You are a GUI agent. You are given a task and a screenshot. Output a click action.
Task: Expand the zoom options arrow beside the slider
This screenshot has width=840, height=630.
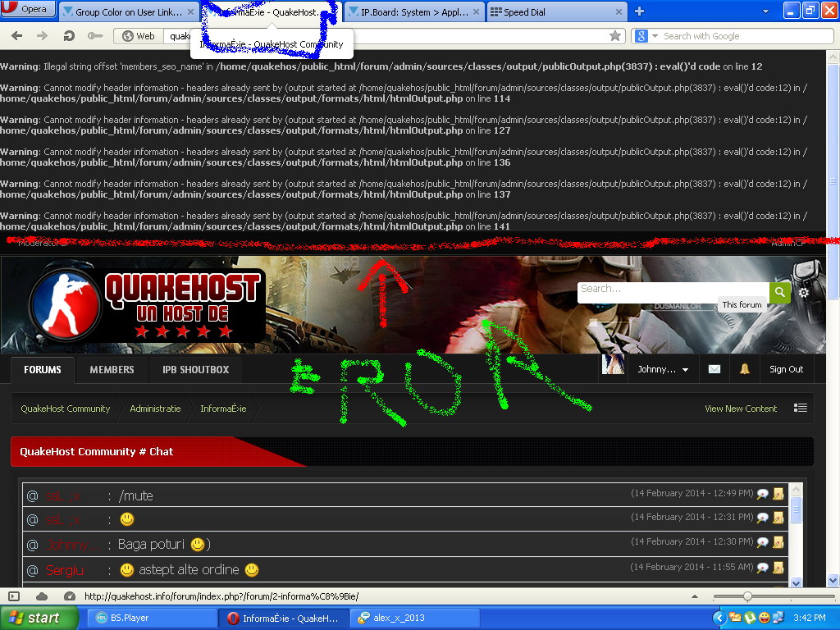(x=695, y=596)
